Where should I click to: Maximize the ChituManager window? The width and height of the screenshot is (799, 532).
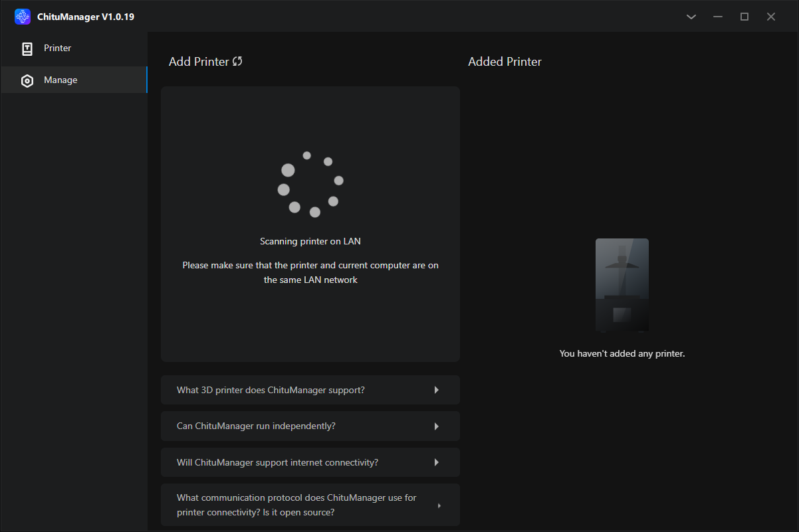[744, 17]
